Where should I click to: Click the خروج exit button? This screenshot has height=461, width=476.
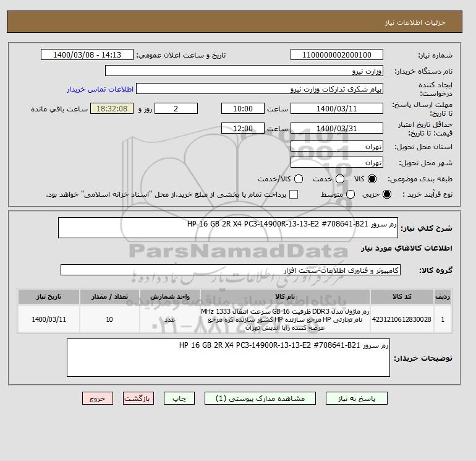click(98, 398)
